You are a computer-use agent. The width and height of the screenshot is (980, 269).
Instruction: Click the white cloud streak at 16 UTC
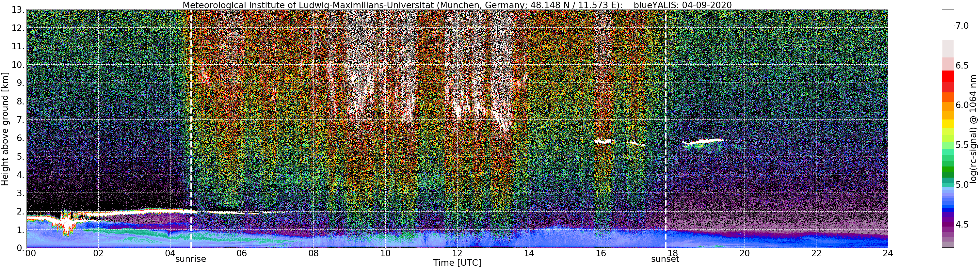[x=604, y=141]
